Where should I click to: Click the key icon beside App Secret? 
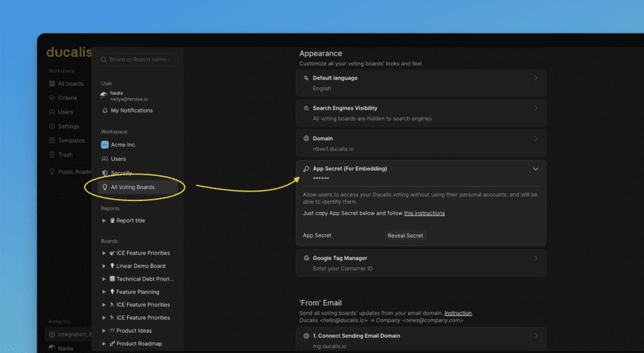point(306,169)
